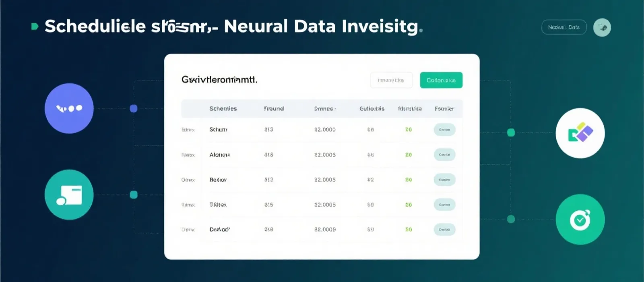Viewport: 644px width, 282px height.
Task: Click the status pill in the Schunr row
Action: (444, 130)
